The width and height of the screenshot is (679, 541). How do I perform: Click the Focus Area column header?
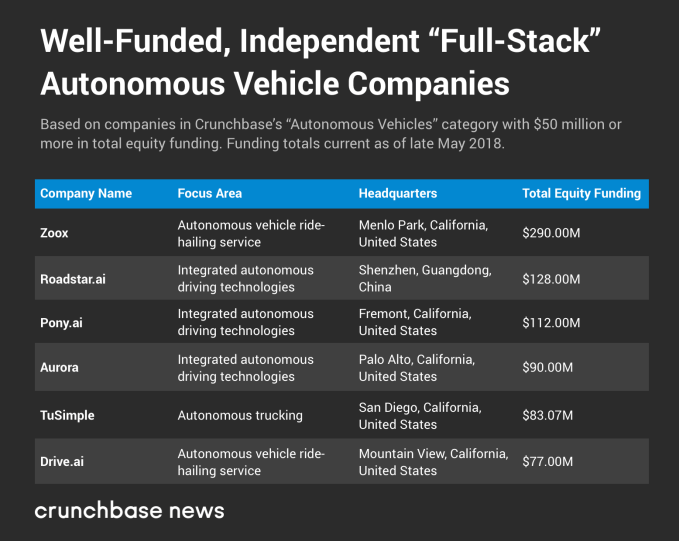(210, 193)
